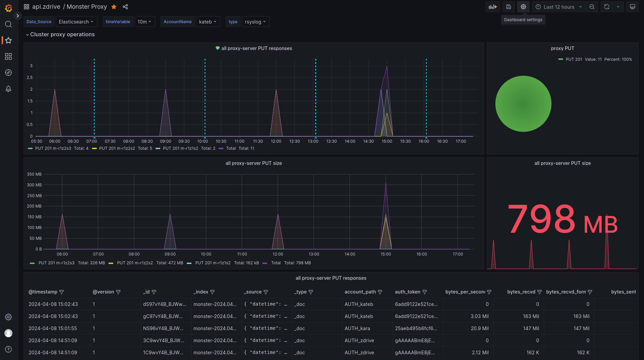Screen dimensions: 644x360
Task: Filter the account_path column with its funnel icon
Action: click(x=380, y=292)
